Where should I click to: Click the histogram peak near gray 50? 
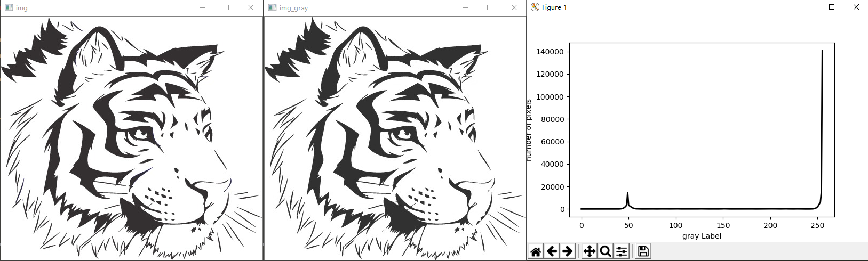(628, 193)
